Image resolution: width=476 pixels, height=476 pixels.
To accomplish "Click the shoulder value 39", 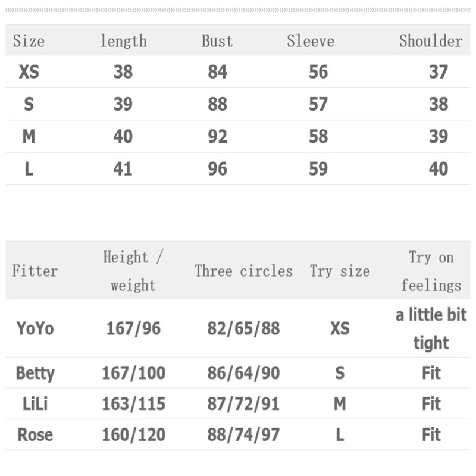I will click(x=439, y=137).
